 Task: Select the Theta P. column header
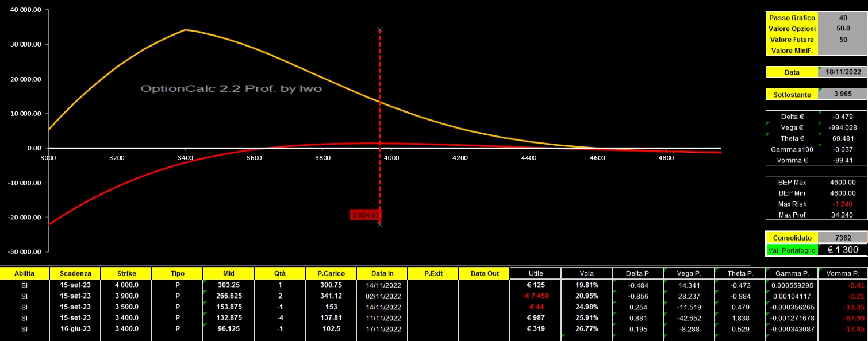pos(740,273)
